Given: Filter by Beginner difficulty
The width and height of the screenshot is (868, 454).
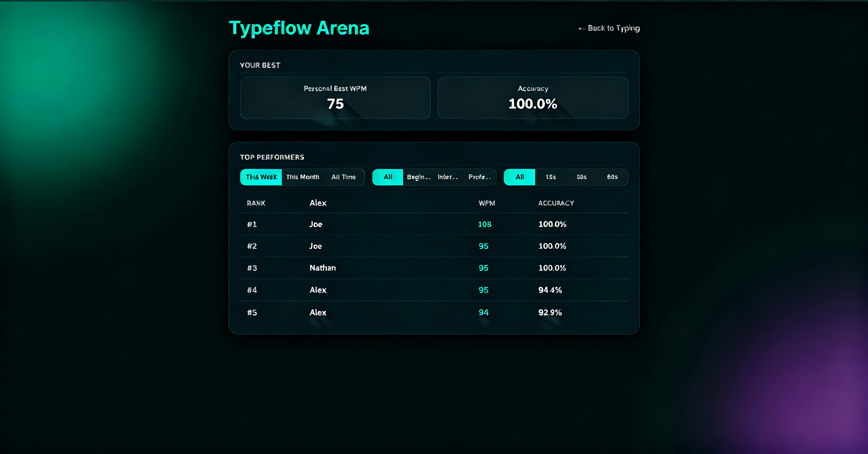Looking at the screenshot, I should point(419,177).
